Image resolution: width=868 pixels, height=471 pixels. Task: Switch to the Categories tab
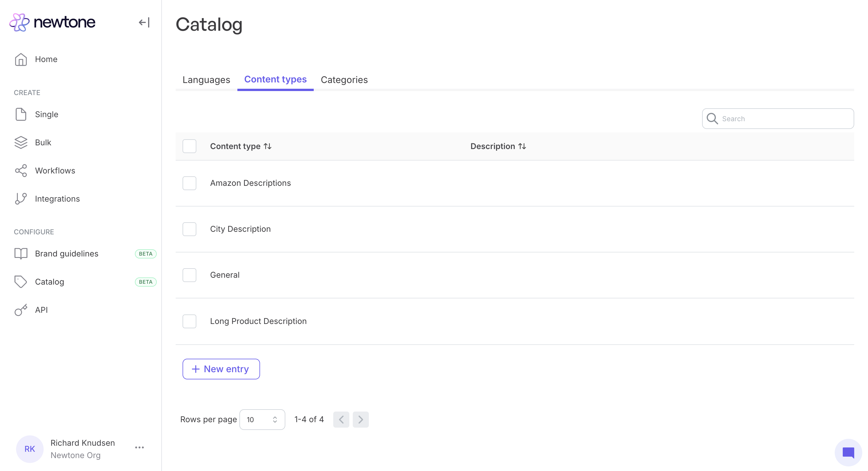pos(344,80)
